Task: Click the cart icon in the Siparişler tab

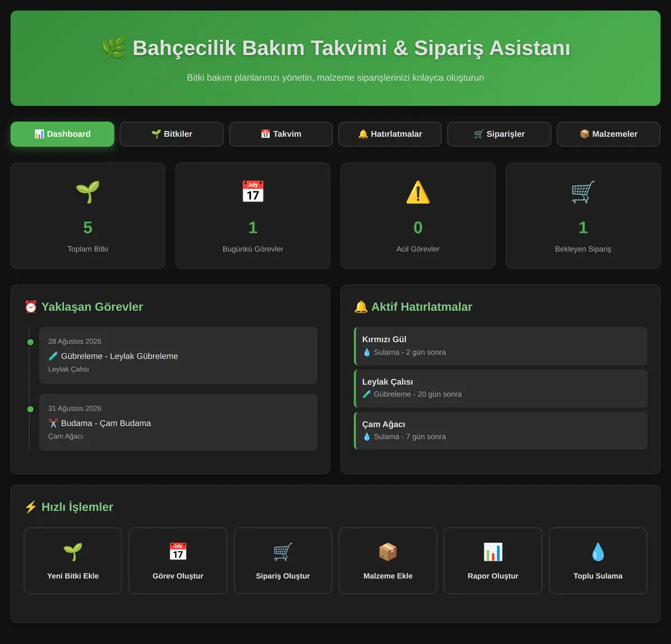Action: pos(479,134)
